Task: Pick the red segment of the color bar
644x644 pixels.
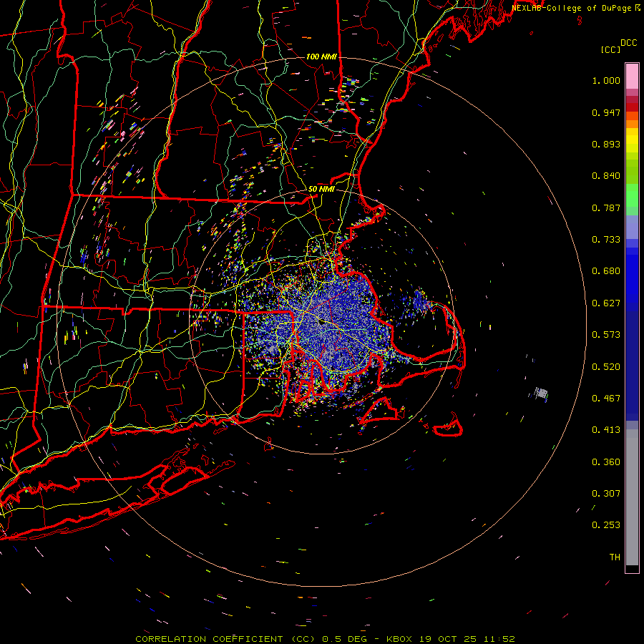Action: (x=632, y=107)
